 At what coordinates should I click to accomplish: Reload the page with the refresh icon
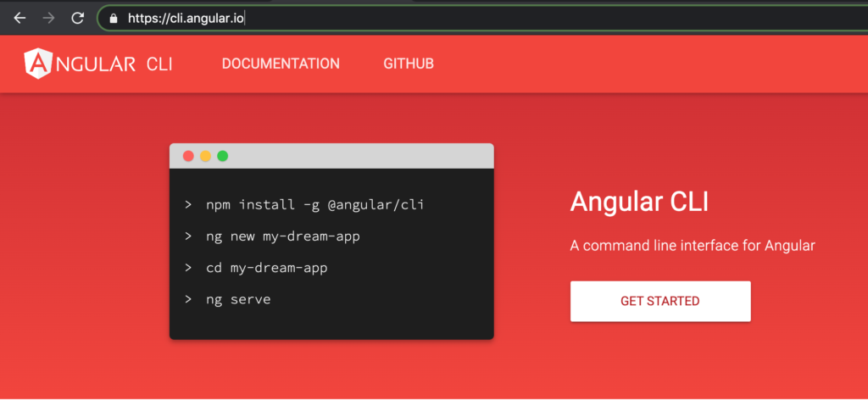coord(77,18)
